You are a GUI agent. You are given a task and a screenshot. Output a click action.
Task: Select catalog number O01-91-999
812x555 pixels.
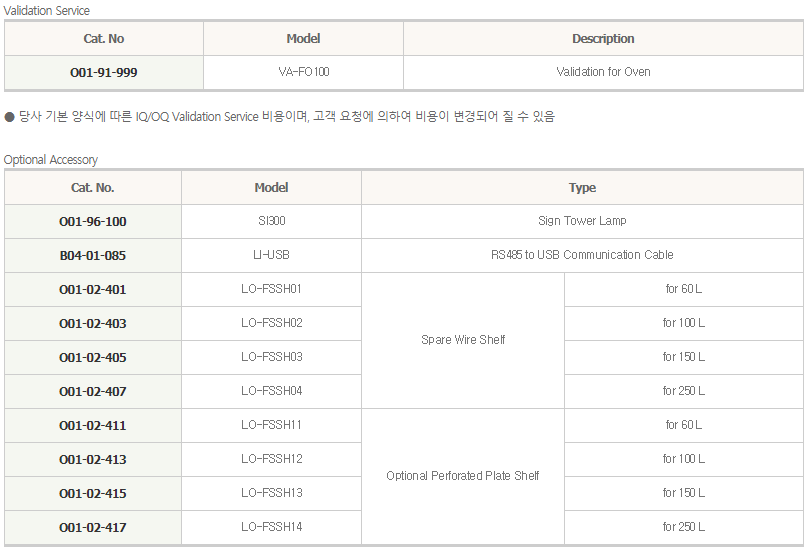click(104, 72)
